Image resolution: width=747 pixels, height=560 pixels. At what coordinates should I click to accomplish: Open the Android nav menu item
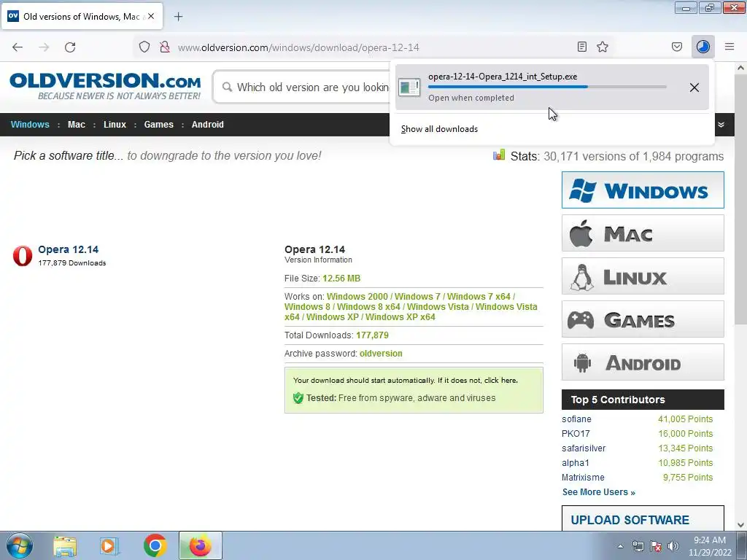tap(208, 125)
